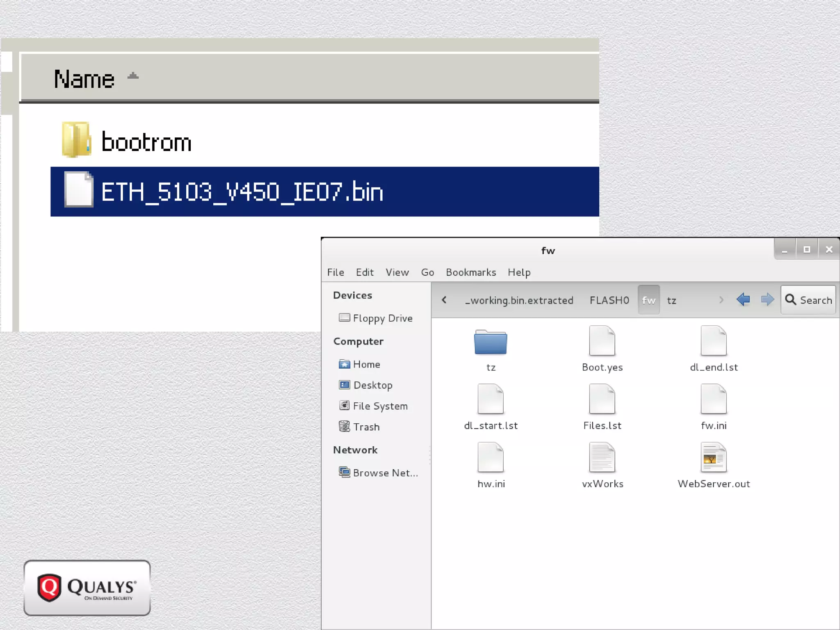Open Floppy Drive in sidebar
Viewport: 840px width, 630px height.
coord(382,318)
